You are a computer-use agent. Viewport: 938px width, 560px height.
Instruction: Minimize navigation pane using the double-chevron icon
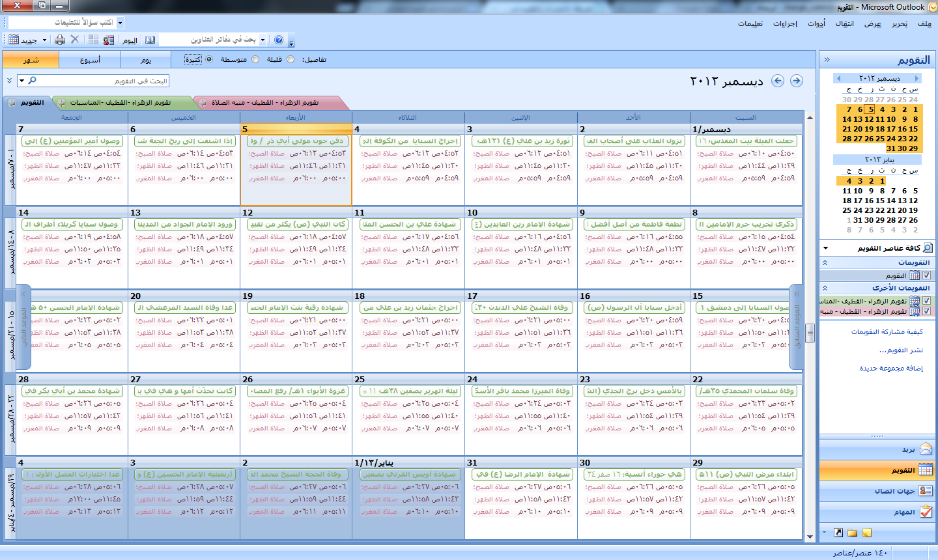[827, 60]
